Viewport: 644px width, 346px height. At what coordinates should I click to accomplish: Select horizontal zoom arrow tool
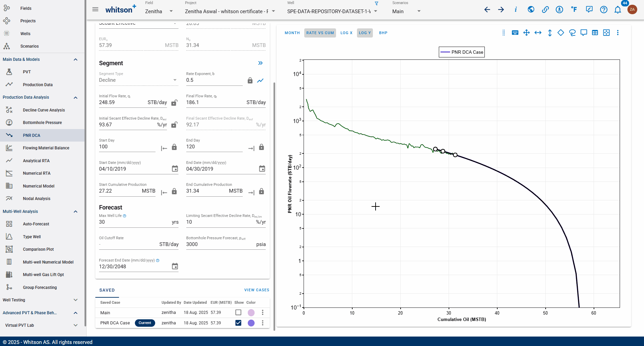(538, 33)
